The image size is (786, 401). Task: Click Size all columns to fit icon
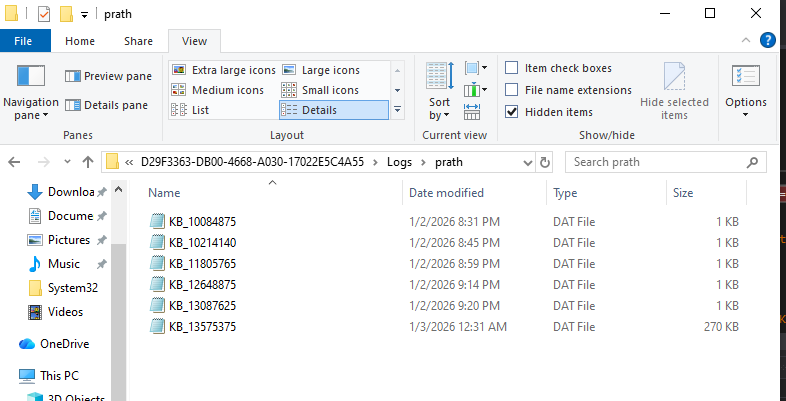point(472,111)
